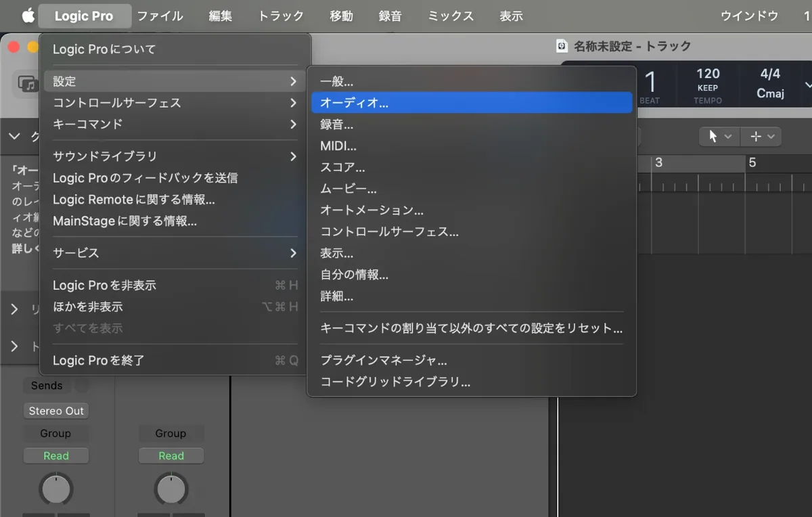Open the pointer tool menu
Image resolution: width=812 pixels, height=517 pixels.
tap(719, 136)
